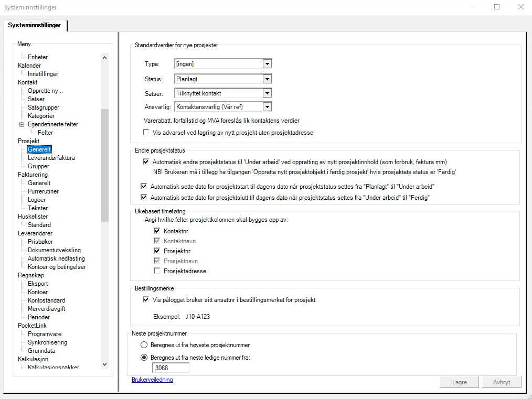Select Kategorier in the tree
Image resolution: width=532 pixels, height=399 pixels.
click(x=41, y=116)
